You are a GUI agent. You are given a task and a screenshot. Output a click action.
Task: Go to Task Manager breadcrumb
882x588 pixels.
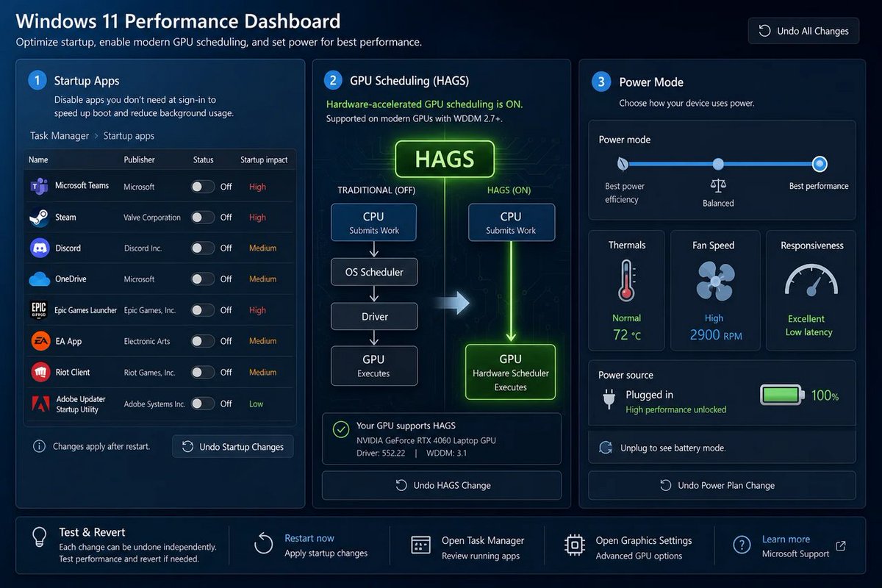coord(60,136)
